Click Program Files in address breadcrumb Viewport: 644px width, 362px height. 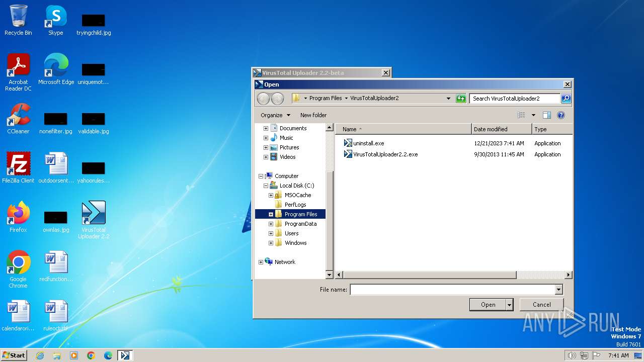(x=326, y=99)
